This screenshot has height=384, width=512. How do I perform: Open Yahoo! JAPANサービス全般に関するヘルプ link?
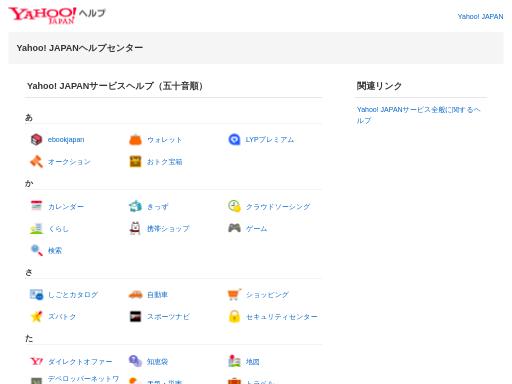(418, 115)
